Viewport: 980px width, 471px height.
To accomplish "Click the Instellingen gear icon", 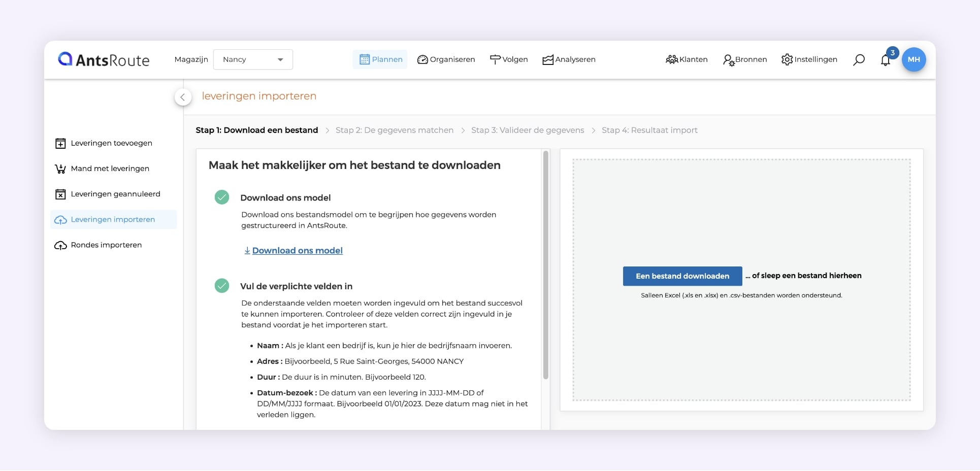I will point(787,59).
